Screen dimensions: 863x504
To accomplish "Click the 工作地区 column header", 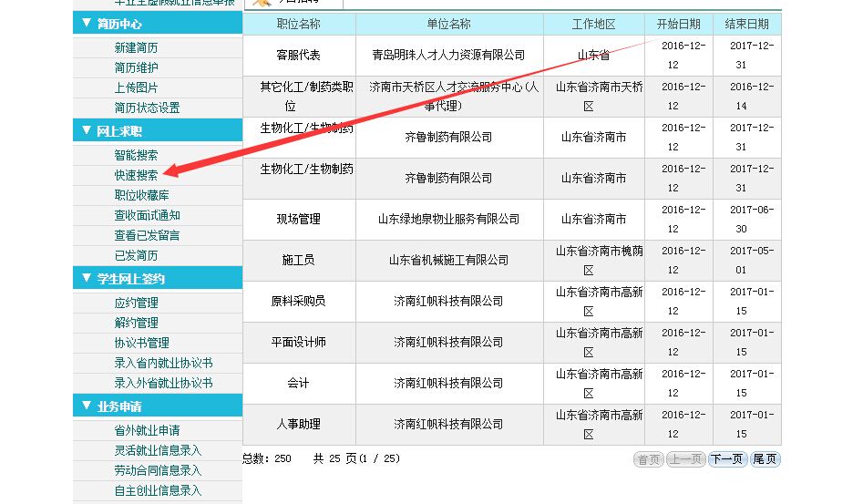I will [594, 24].
